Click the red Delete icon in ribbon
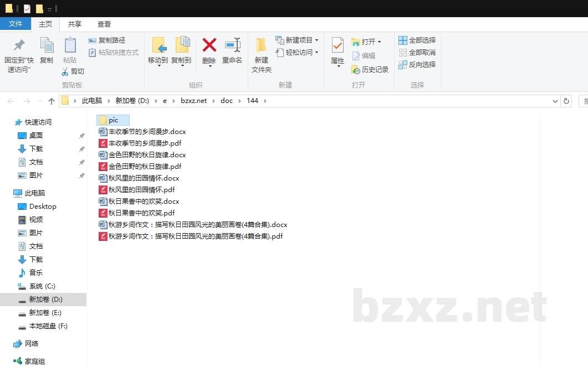The image size is (588, 366). (x=209, y=45)
